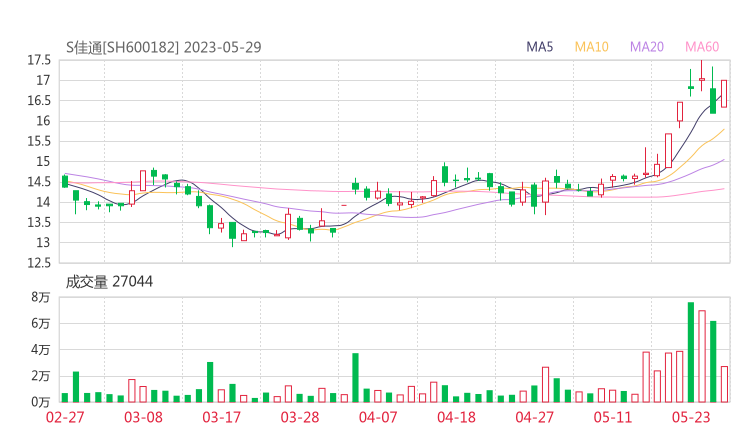Image resolution: width=740 pixels, height=440 pixels.
Task: Click the 04-27 date axis label
Action: [534, 417]
